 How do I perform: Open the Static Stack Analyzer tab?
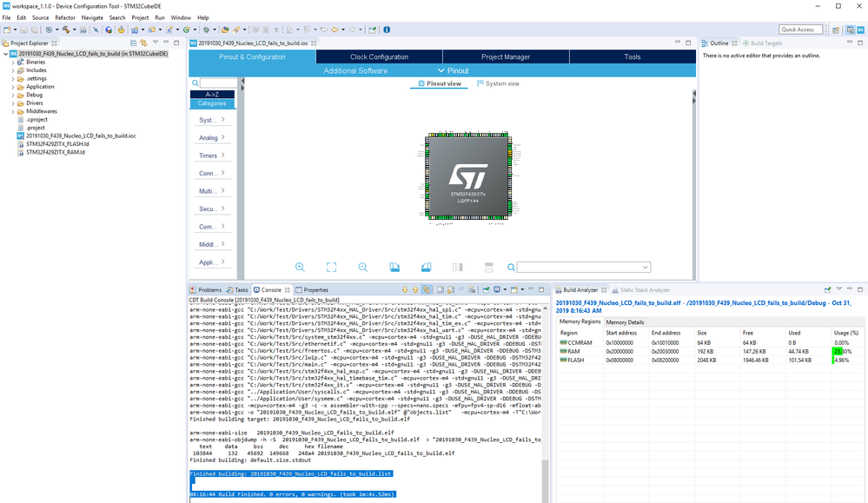point(640,290)
